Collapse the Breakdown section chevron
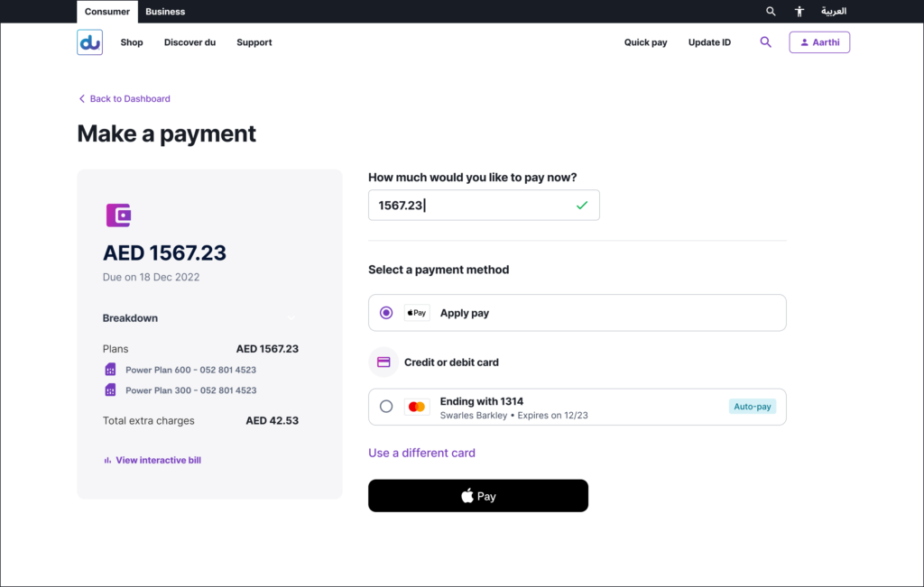The image size is (924, 587). tap(291, 318)
